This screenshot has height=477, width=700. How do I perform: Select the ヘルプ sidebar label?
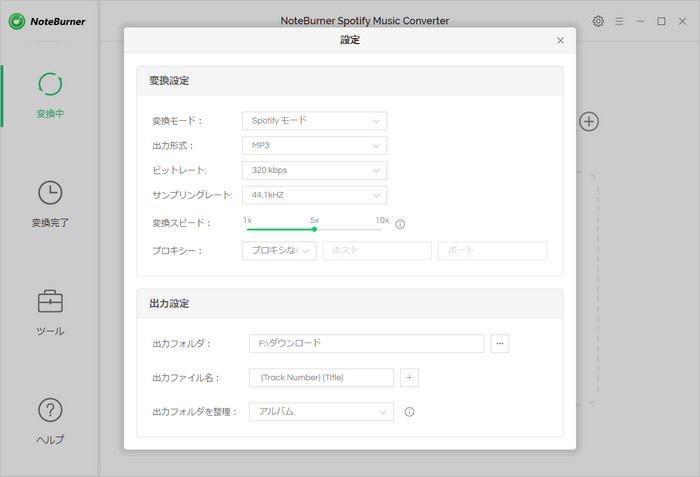point(50,439)
